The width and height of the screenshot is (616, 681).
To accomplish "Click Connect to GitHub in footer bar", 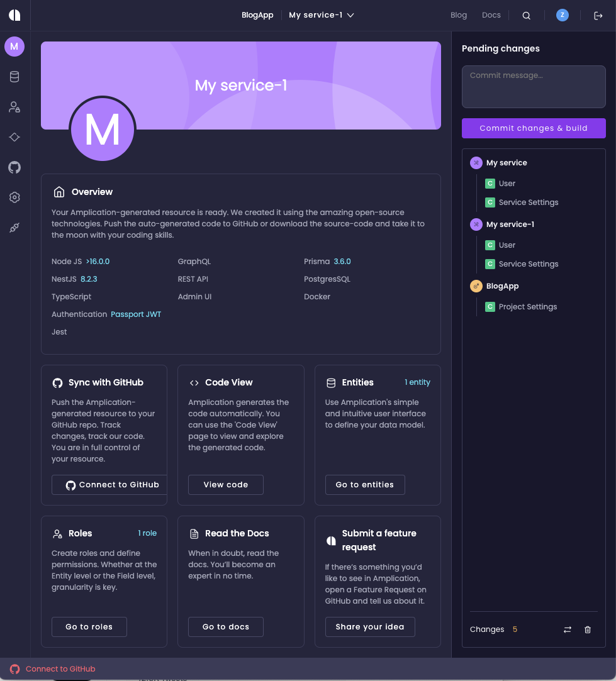I will click(x=60, y=669).
